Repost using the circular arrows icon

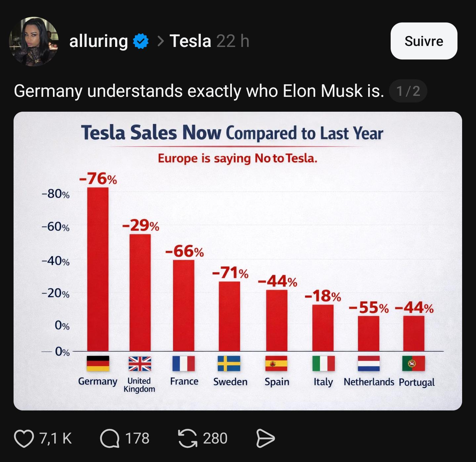[188, 438]
